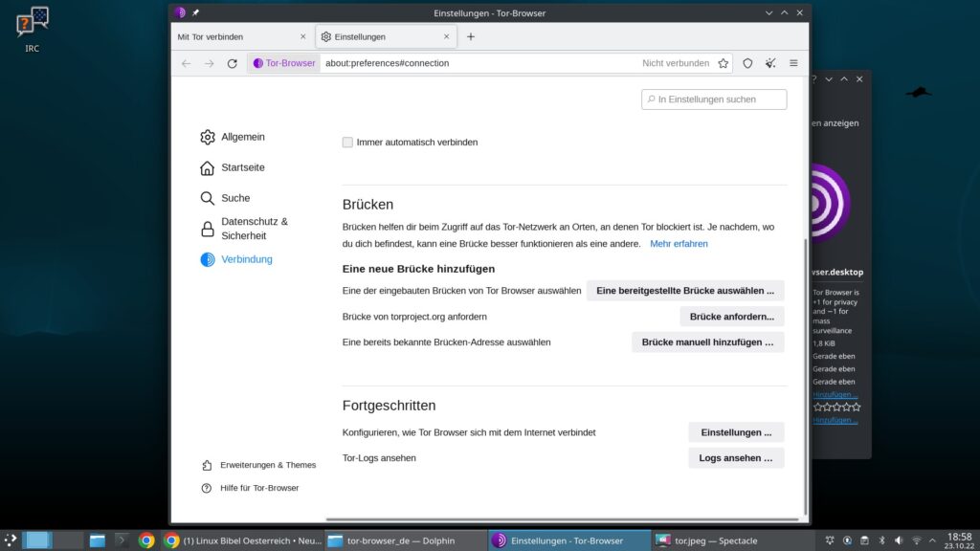Open Erweiterungen & Themes
The height and width of the screenshot is (551, 980).
pyautogui.click(x=259, y=465)
